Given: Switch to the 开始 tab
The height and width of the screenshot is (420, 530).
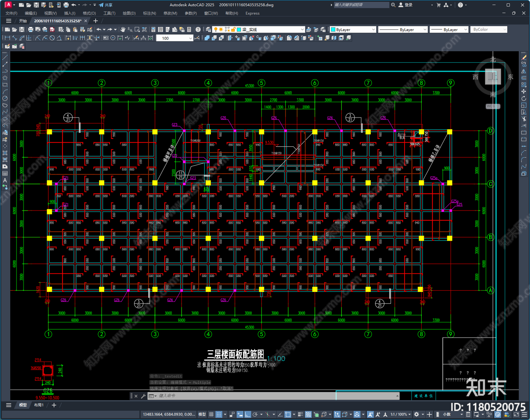Looking at the screenshot, I should coord(23,21).
